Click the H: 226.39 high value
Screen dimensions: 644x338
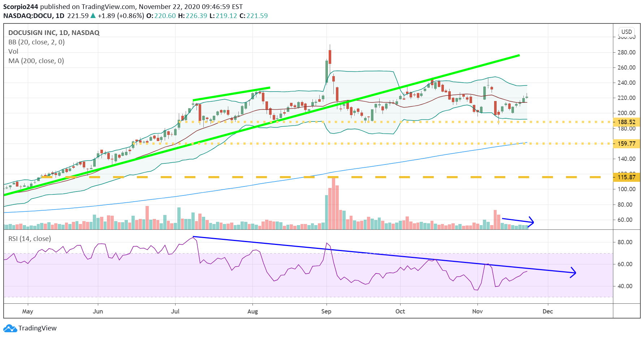(193, 16)
